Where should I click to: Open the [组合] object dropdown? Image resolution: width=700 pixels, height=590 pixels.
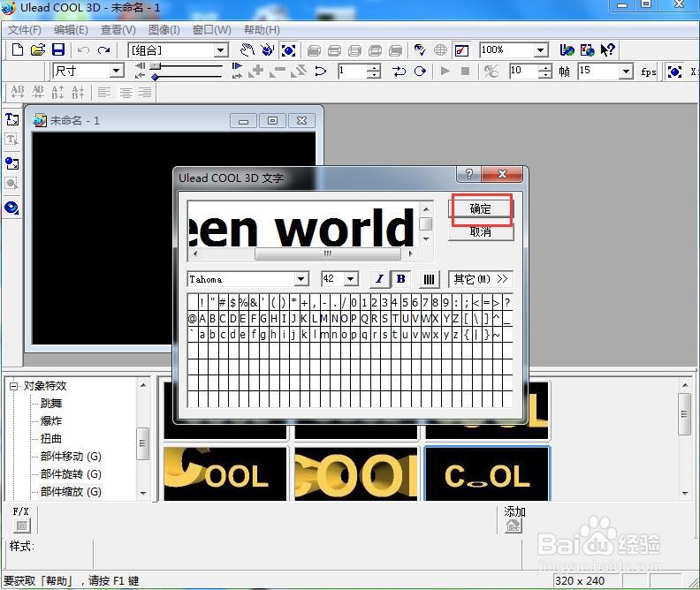(221, 50)
